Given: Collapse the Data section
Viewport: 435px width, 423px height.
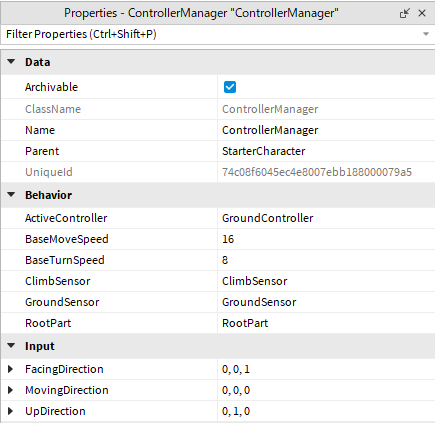Looking at the screenshot, I should click(11, 62).
